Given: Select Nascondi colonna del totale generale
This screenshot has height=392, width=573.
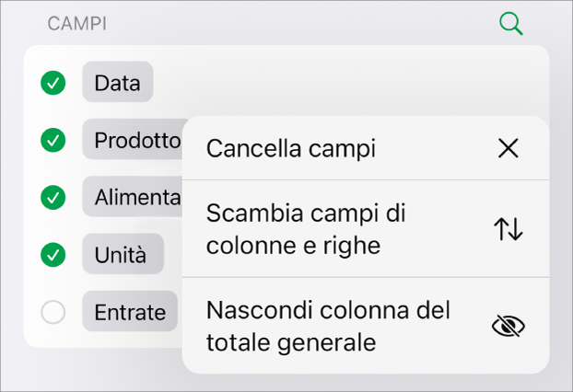Looking at the screenshot, I should pyautogui.click(x=328, y=326).
